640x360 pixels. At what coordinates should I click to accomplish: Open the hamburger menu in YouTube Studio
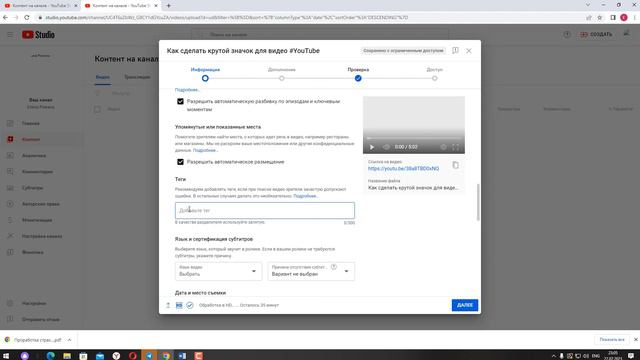click(x=10, y=35)
